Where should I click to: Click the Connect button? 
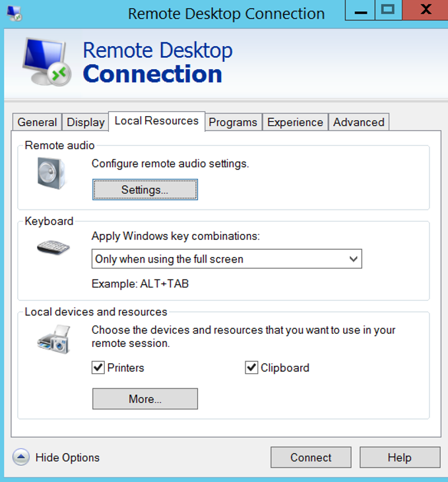pyautogui.click(x=311, y=458)
